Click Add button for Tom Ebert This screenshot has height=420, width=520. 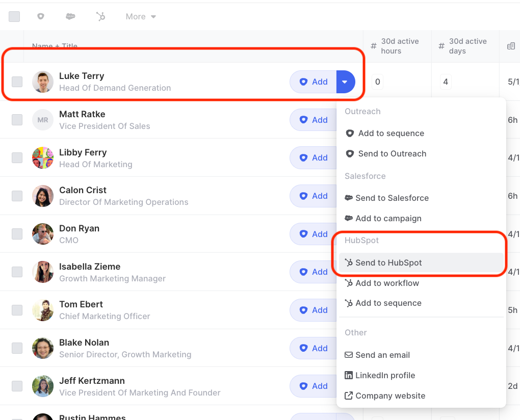(313, 310)
